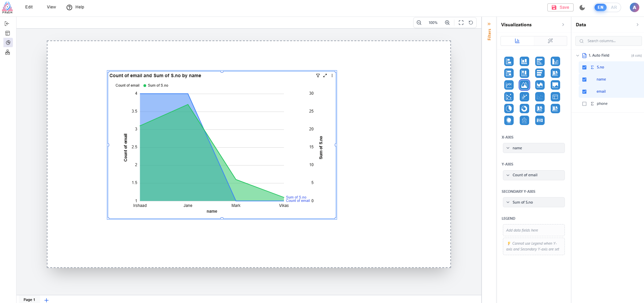Uncheck the email column checkbox

click(x=584, y=92)
